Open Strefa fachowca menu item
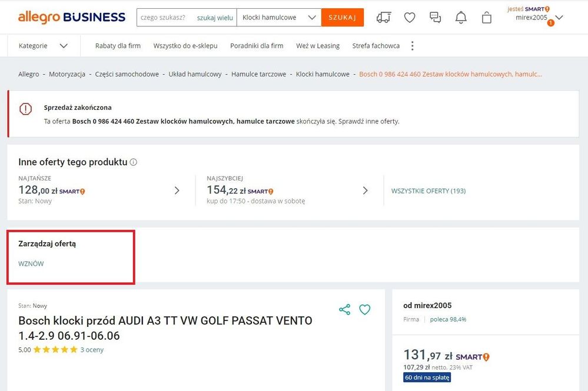 [x=376, y=46]
